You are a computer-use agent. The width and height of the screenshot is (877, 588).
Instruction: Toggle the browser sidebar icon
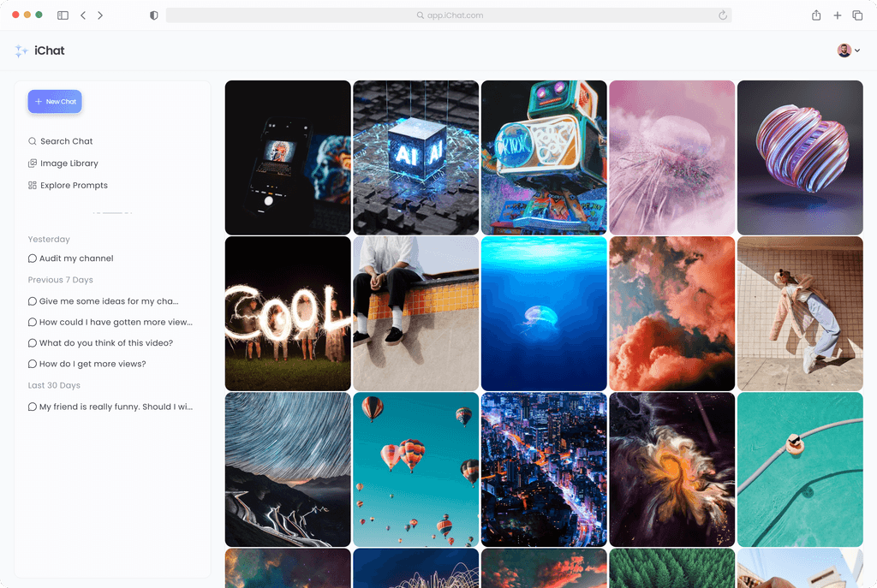(63, 15)
